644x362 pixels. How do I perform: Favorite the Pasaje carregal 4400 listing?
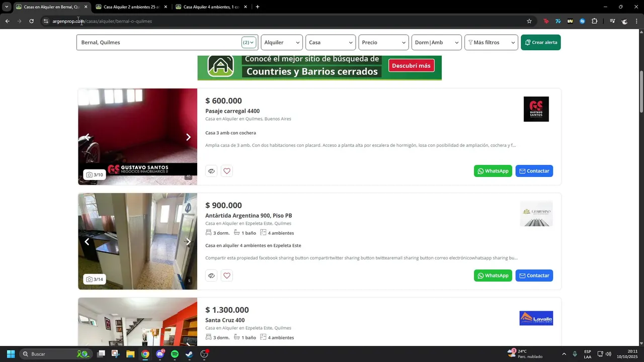227,171
